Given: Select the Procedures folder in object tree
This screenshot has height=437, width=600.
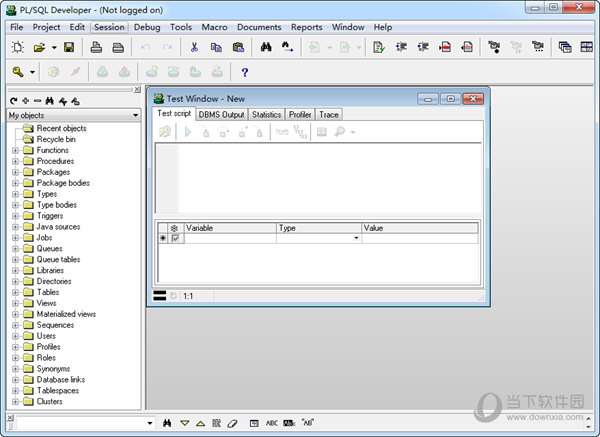Looking at the screenshot, I should (x=55, y=161).
